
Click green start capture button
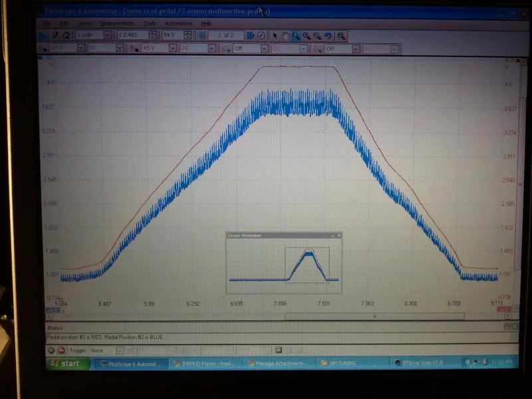click(51, 350)
